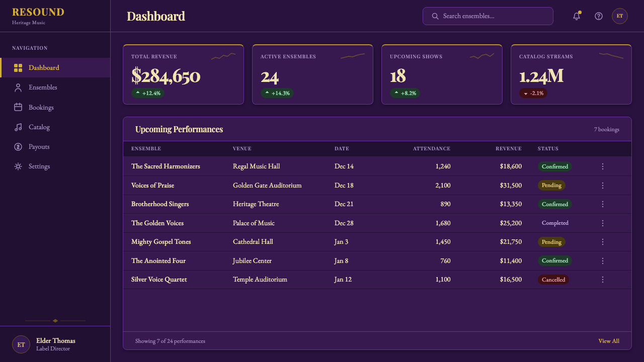This screenshot has width=644, height=362.
Task: Open the Catalog menu item
Action: 55,127
